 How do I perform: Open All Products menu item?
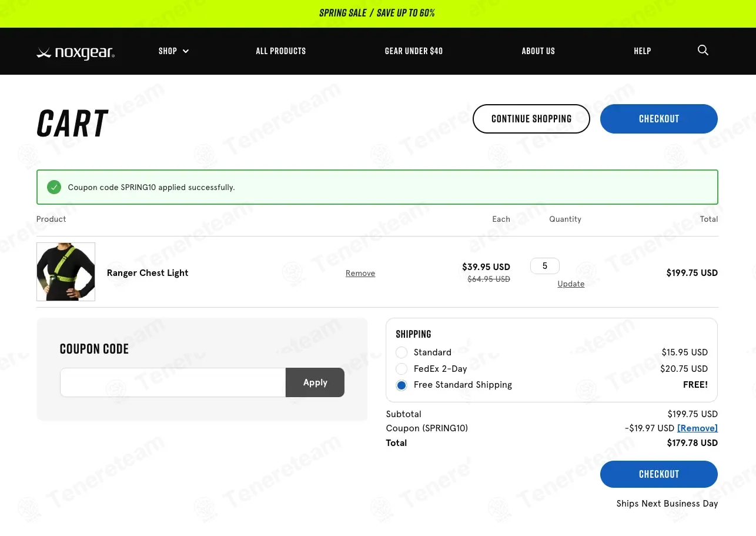pos(281,51)
